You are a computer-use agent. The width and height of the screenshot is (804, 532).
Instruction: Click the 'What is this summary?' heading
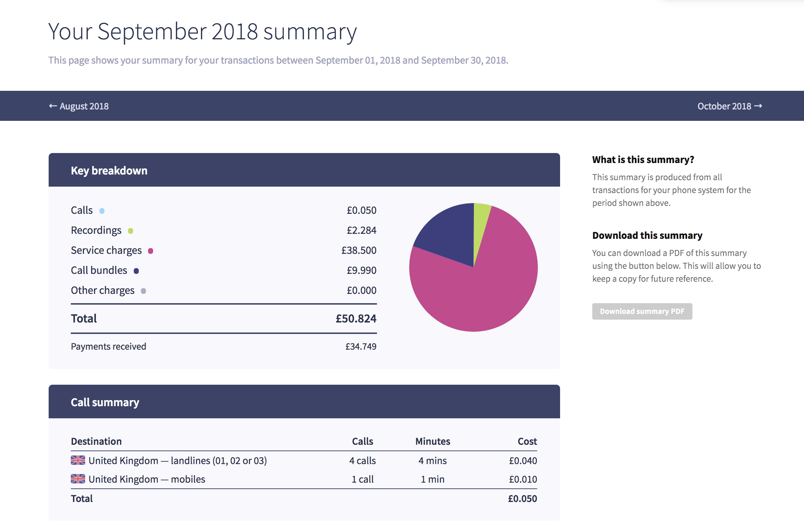(x=643, y=159)
